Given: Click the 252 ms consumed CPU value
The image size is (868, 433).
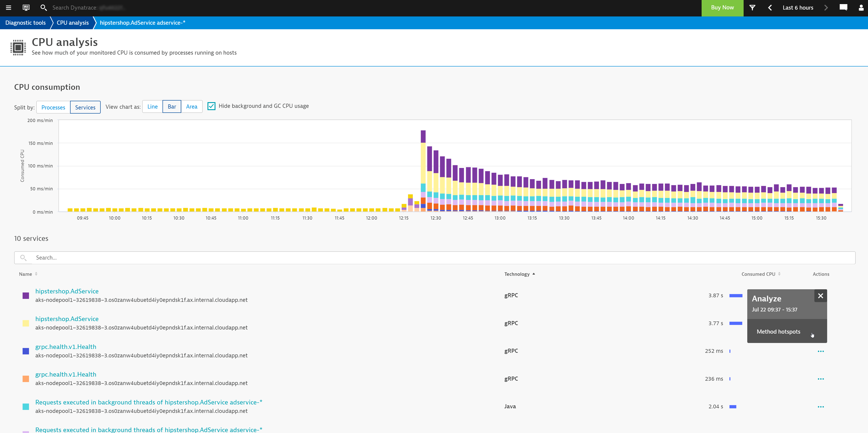Looking at the screenshot, I should click(x=714, y=351).
